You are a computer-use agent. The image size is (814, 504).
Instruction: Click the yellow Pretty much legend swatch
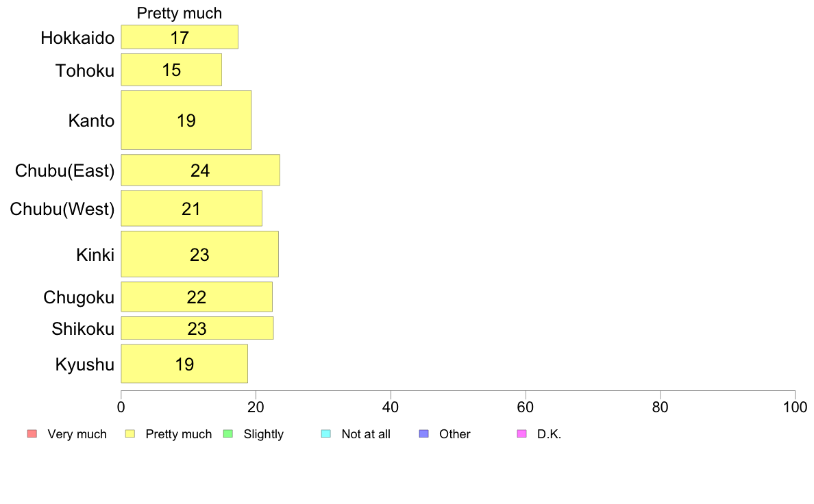point(130,433)
